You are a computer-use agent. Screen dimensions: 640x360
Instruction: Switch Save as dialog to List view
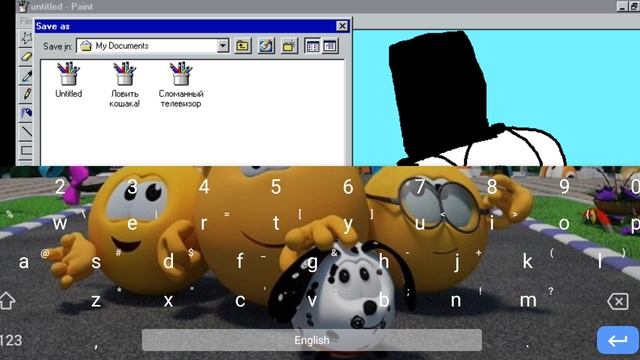point(313,46)
